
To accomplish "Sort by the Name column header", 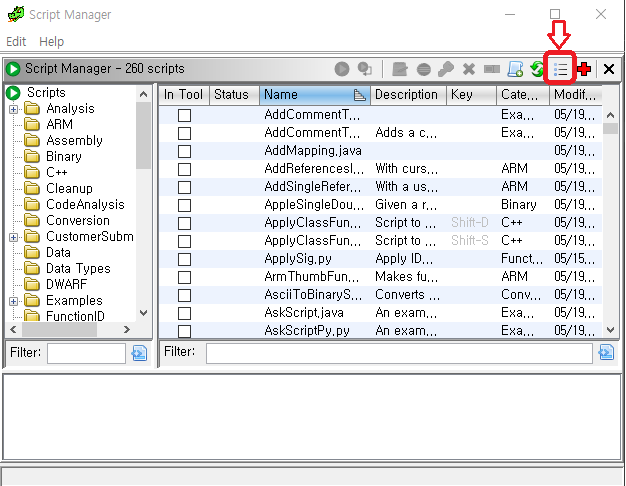I will [315, 95].
